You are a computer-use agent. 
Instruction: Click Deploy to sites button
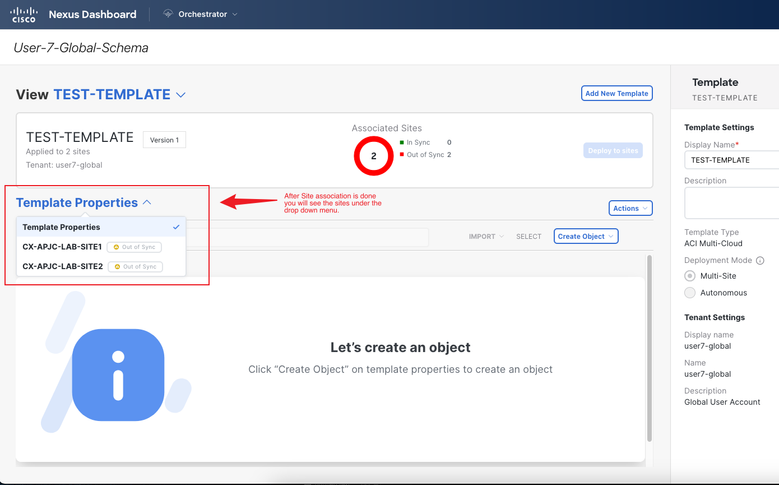tap(613, 151)
